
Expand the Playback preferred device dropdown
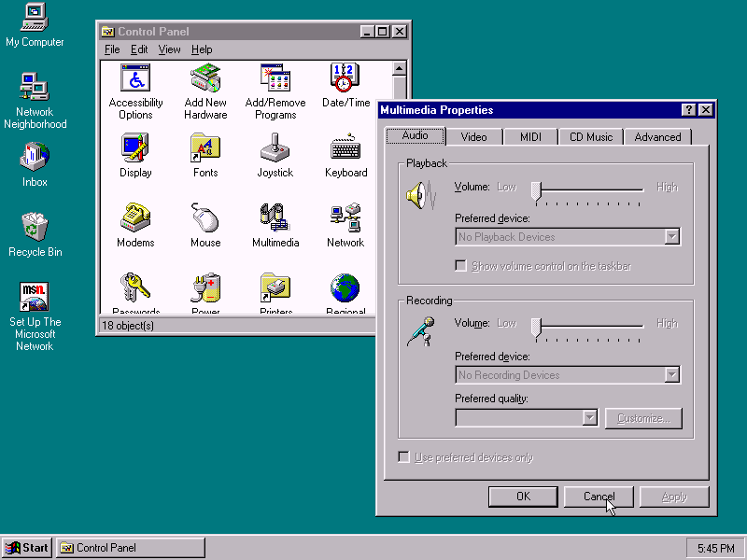click(671, 237)
